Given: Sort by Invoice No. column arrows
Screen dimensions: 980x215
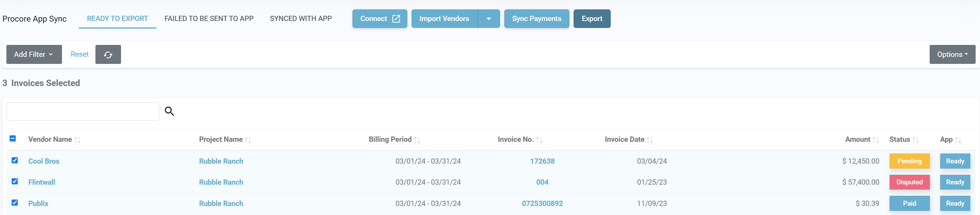Looking at the screenshot, I should coord(539,140).
